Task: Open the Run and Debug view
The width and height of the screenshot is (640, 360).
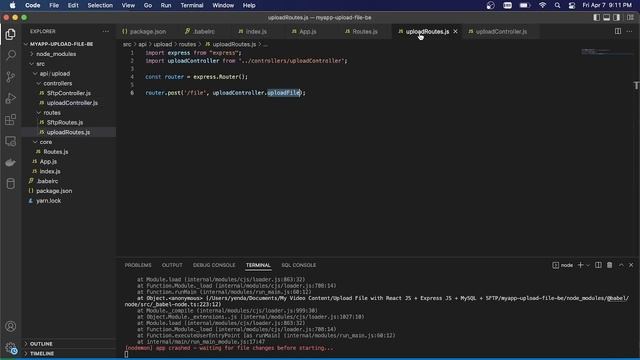Action: [11, 98]
